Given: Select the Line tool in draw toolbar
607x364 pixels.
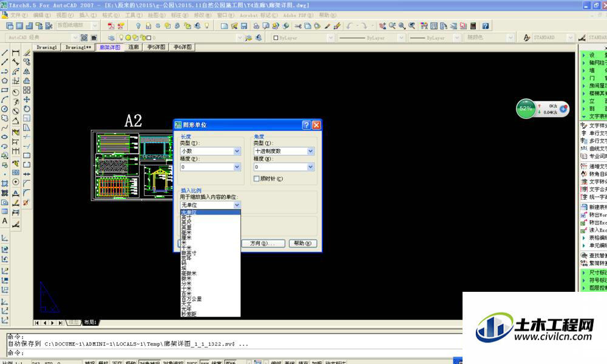Looking at the screenshot, I should (5, 53).
